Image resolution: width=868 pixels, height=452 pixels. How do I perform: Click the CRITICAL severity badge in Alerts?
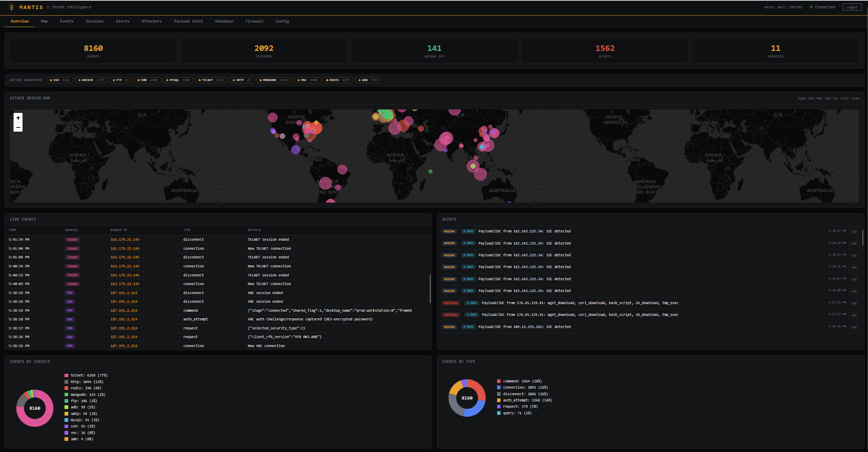[451, 303]
